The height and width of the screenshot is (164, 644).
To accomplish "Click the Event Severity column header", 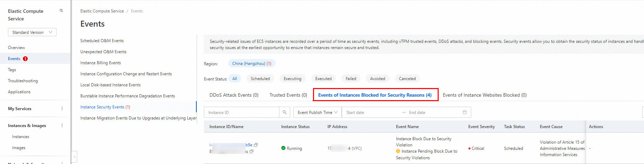I will 482,127.
